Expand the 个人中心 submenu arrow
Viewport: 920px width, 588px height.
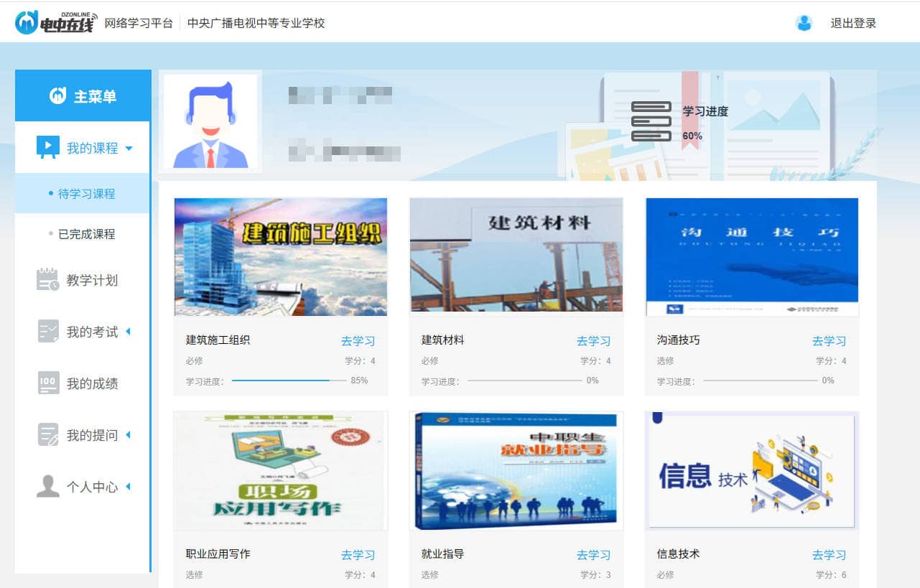[129, 487]
